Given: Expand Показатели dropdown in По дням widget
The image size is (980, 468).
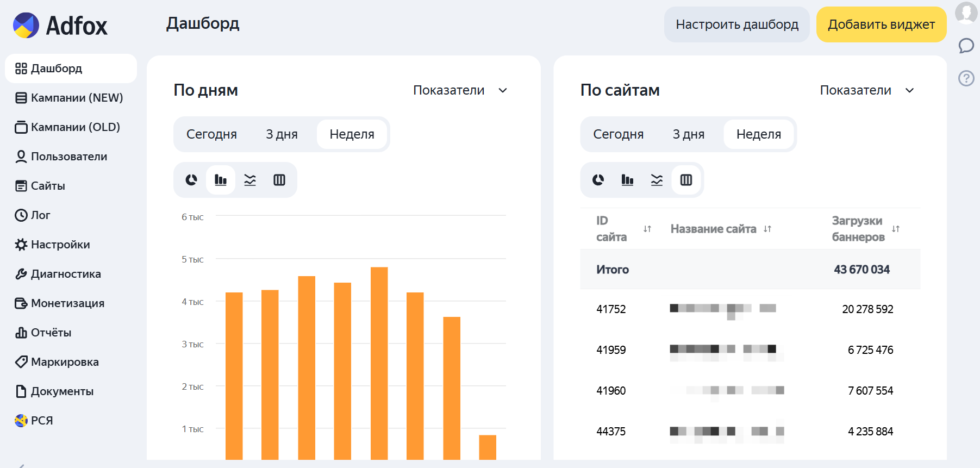Looking at the screenshot, I should tap(460, 90).
